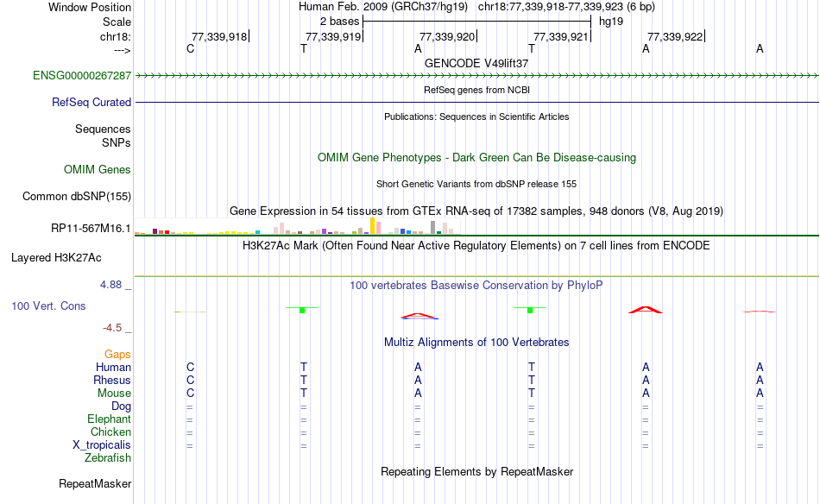Click the PhyloP Basewise Conservation title
This screenshot has width=820, height=504.
(x=476, y=285)
